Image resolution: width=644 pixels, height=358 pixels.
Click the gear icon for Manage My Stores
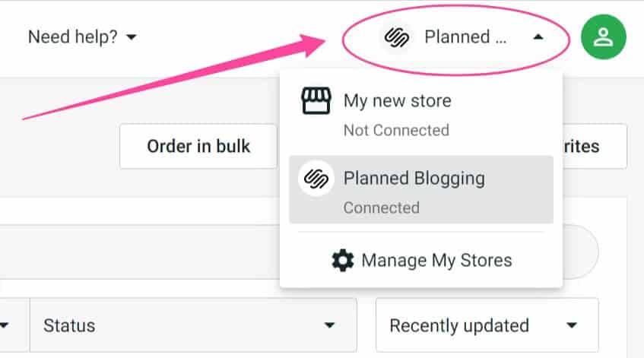(x=343, y=260)
